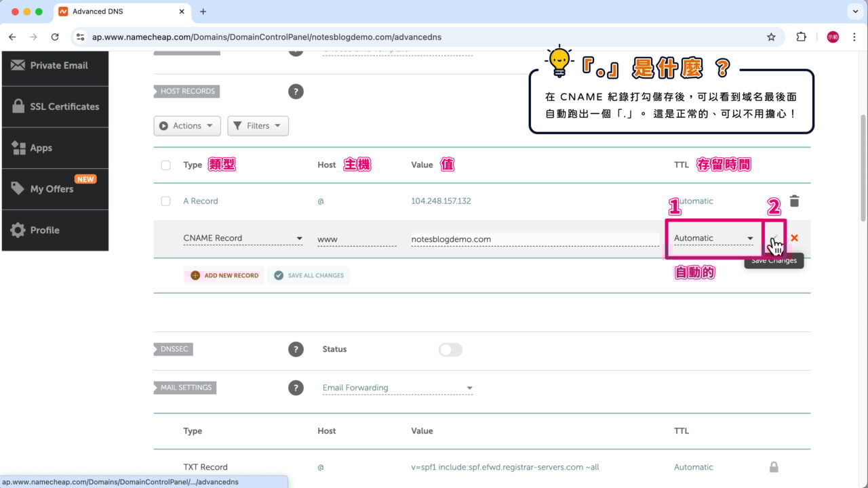The width and height of the screenshot is (868, 488).
Task: Click the Mail Settings help icon
Action: 296,387
